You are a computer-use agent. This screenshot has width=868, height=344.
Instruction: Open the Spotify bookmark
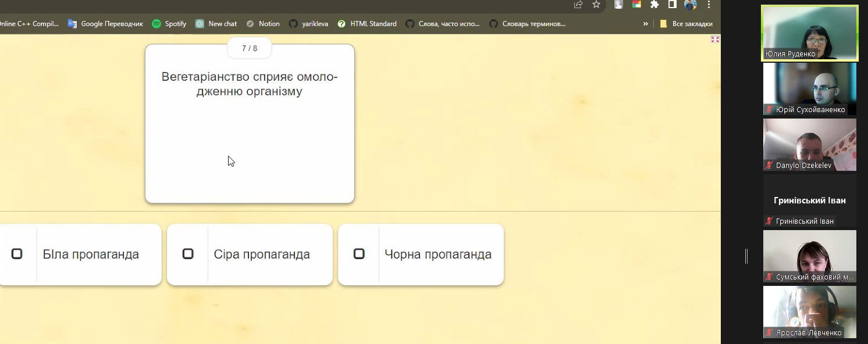coord(169,24)
